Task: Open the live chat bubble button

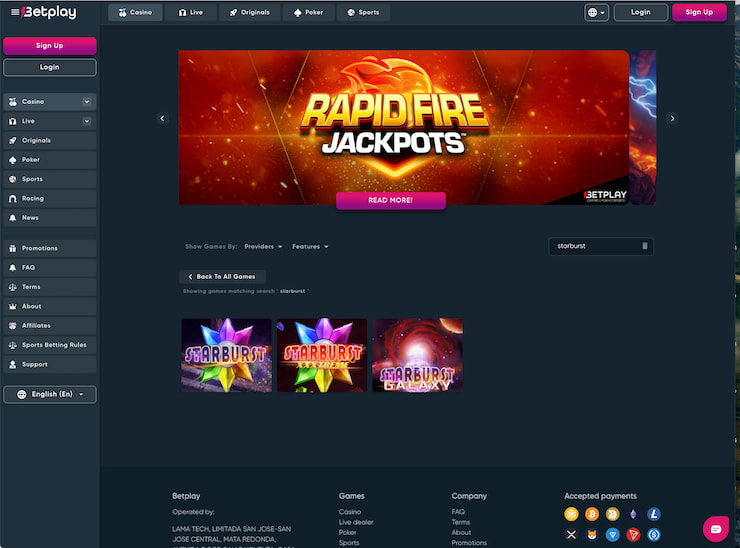Action: tap(716, 529)
